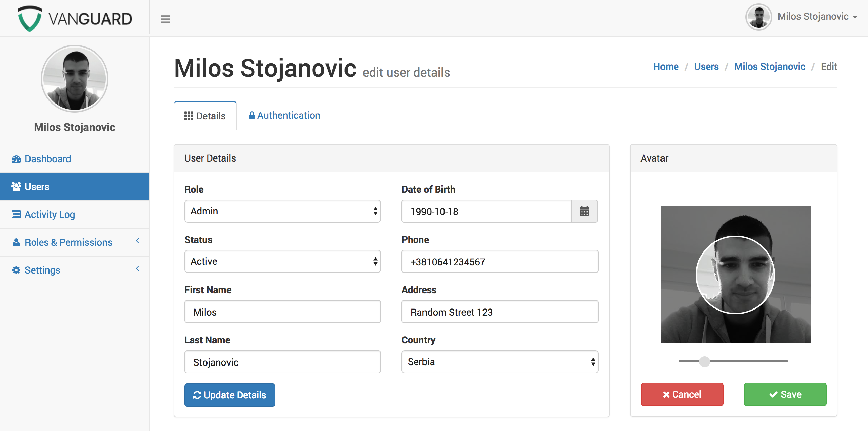Click the Avatar panel heading
The height and width of the screenshot is (431, 868).
click(654, 158)
